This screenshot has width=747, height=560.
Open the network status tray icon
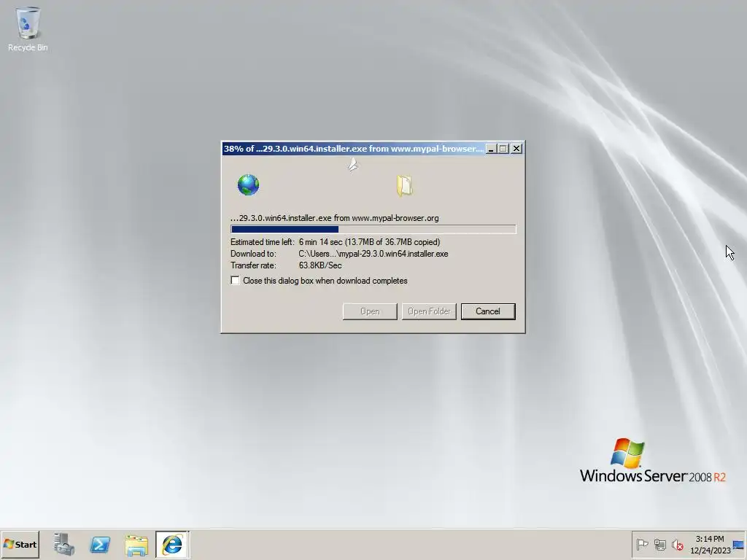(x=659, y=544)
